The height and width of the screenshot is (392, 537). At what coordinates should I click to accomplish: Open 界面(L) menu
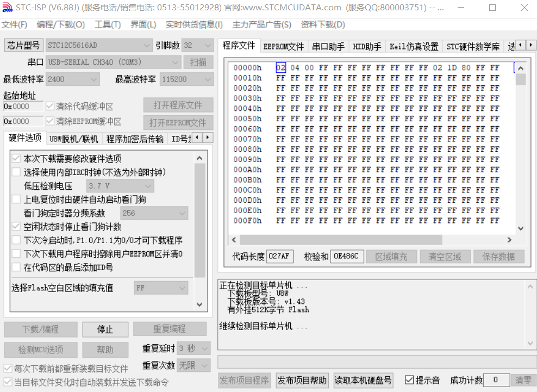click(x=143, y=24)
